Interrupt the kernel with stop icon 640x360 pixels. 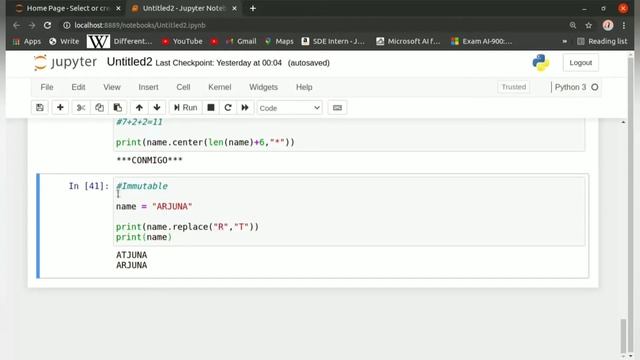point(211,107)
